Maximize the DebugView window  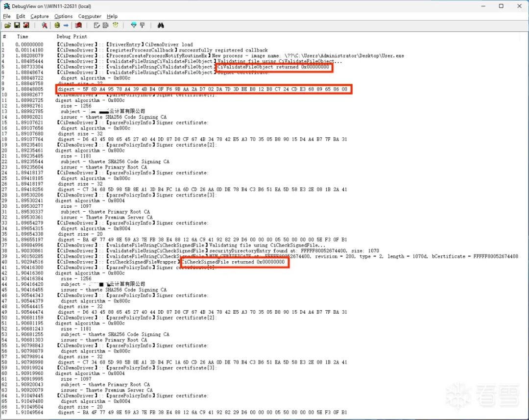click(x=502, y=6)
